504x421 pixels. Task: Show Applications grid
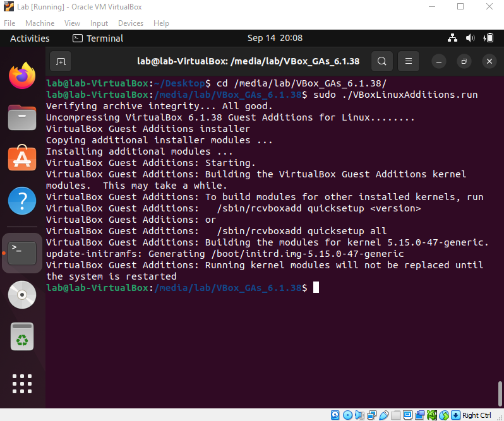tap(22, 383)
